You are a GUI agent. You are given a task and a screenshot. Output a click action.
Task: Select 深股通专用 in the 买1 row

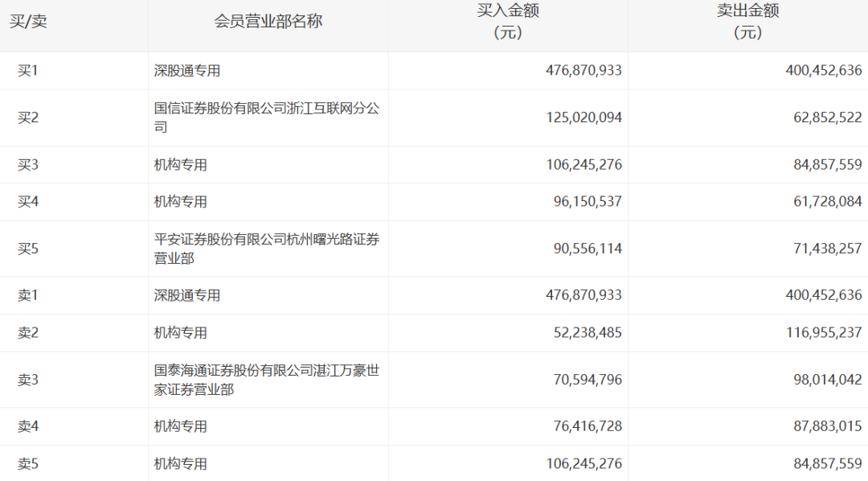point(187,71)
